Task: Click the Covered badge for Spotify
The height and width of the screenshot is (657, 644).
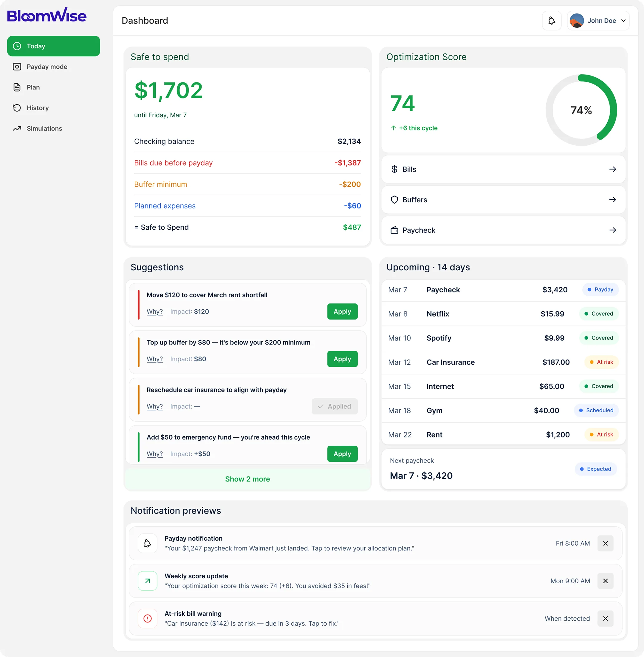Action: pos(599,338)
